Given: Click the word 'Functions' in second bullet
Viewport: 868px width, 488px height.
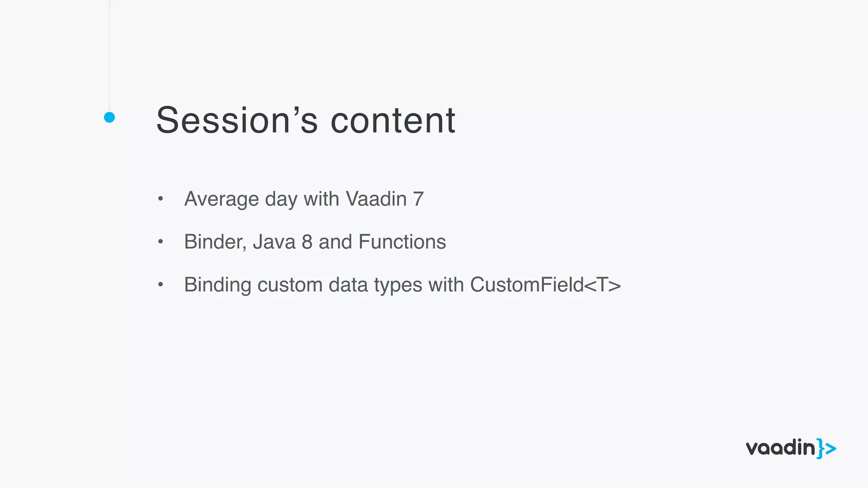Looking at the screenshot, I should pos(402,242).
